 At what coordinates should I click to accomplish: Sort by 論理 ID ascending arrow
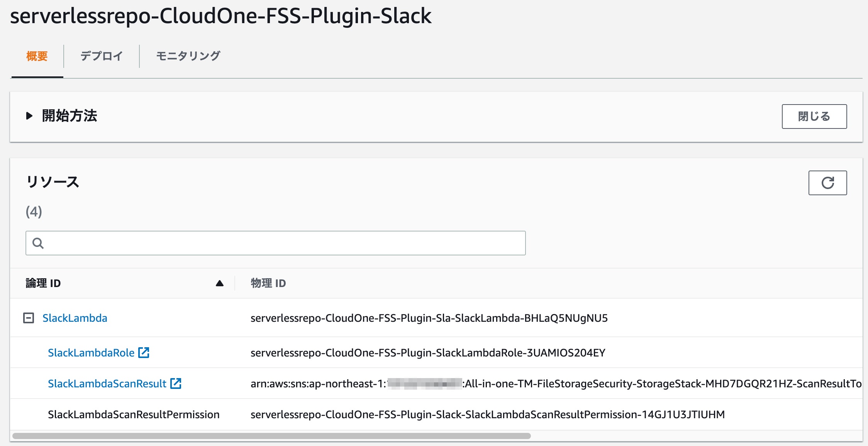click(x=220, y=283)
